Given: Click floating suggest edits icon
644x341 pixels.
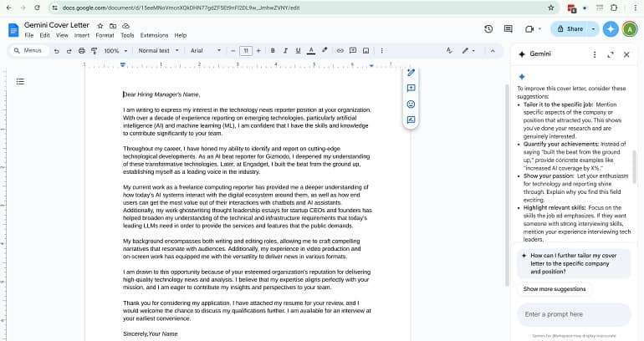Looking at the screenshot, I should tap(411, 120).
